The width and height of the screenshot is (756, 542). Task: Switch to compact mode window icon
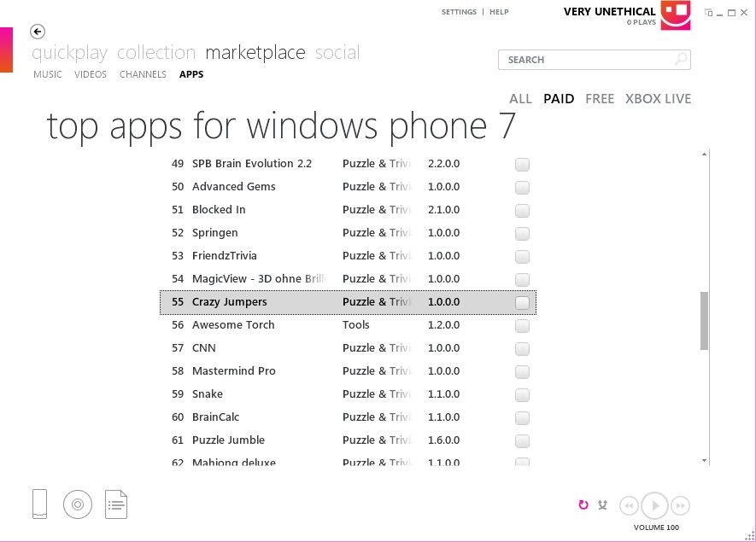(x=708, y=13)
